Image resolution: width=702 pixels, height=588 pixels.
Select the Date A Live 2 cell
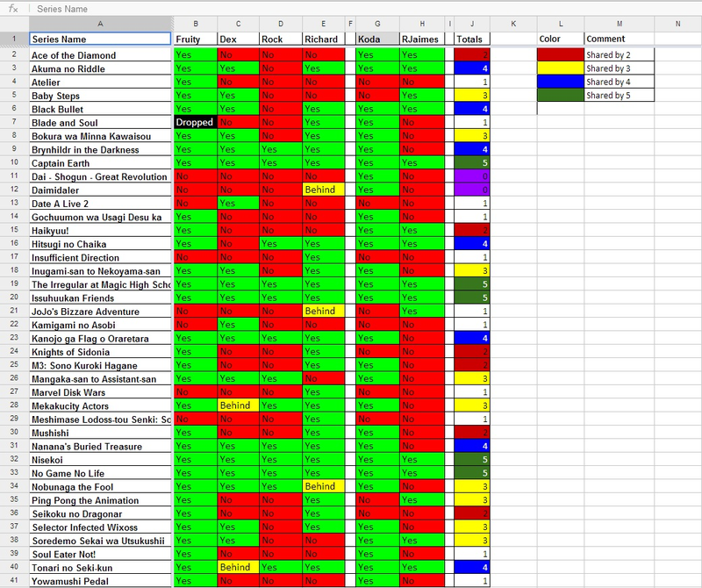click(101, 204)
